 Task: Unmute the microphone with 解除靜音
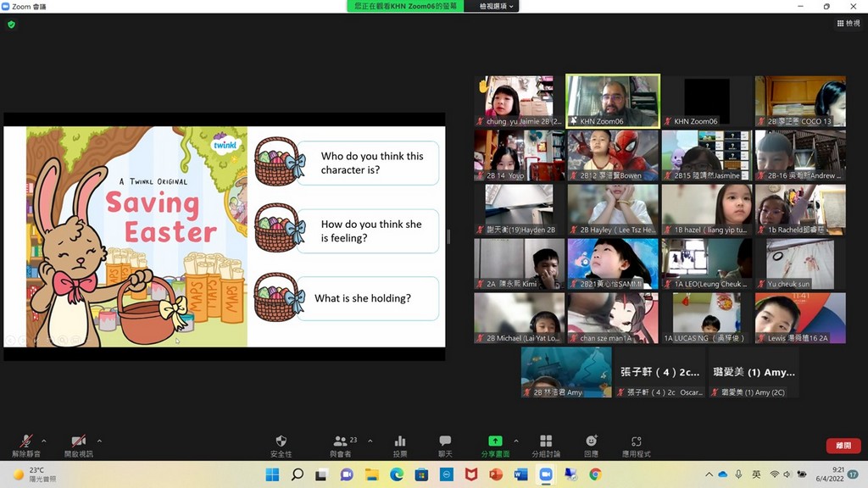pos(26,446)
